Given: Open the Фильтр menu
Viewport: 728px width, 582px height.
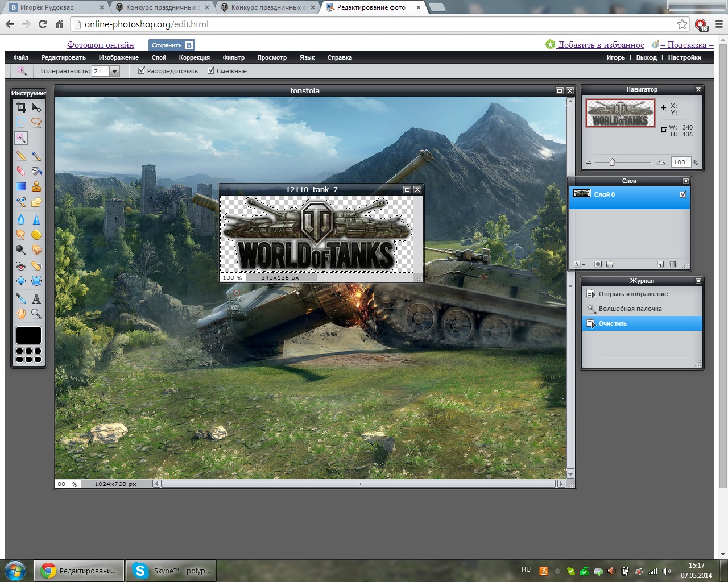Looking at the screenshot, I should (233, 57).
